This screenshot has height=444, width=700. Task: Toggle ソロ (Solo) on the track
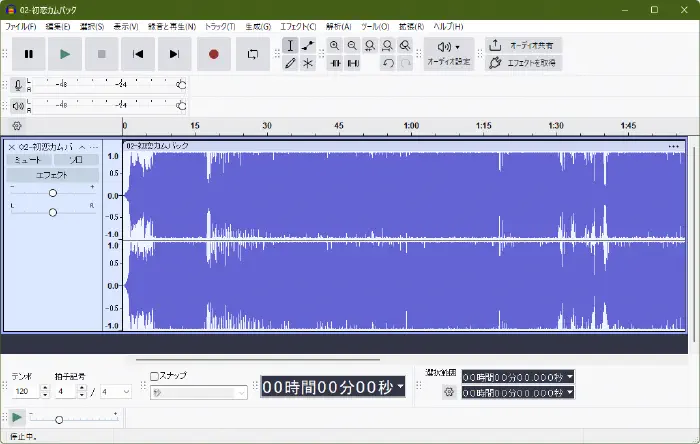pyautogui.click(x=76, y=160)
